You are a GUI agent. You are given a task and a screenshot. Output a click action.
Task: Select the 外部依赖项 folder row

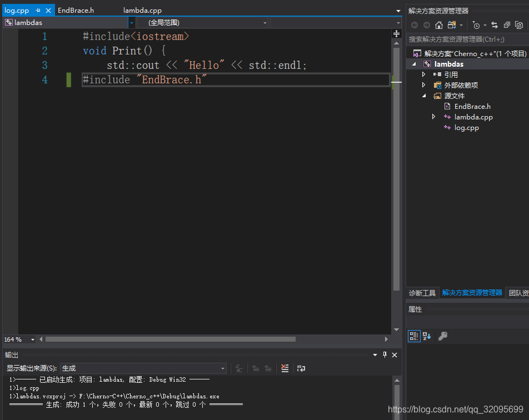click(461, 85)
